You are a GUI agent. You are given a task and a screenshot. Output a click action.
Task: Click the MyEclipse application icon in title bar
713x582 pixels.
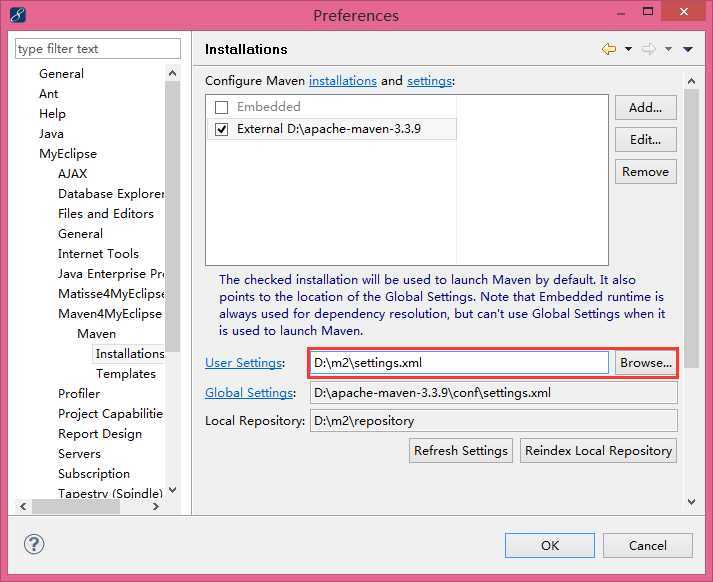coord(17,15)
